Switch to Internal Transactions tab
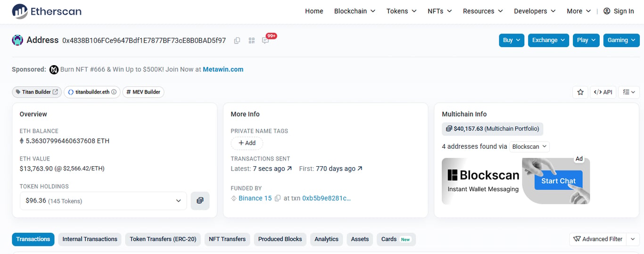644x254 pixels. (90, 239)
